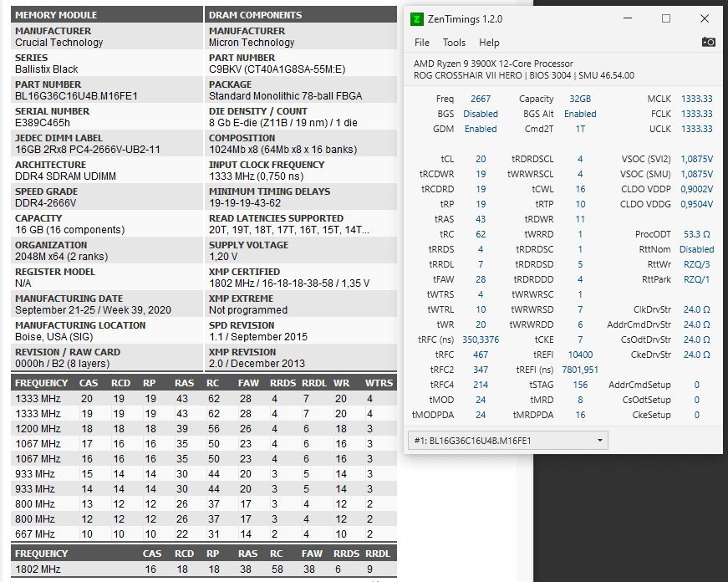728x582 pixels.
Task: Open the Tools menu in ZenTimings
Action: (x=454, y=43)
